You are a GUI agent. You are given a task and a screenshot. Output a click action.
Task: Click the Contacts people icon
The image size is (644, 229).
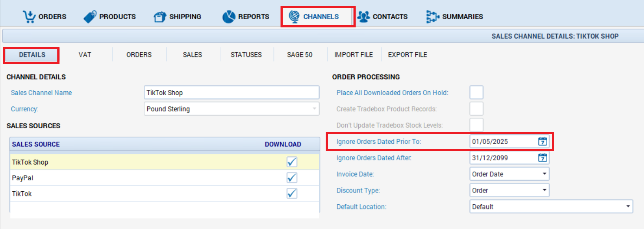tap(363, 17)
